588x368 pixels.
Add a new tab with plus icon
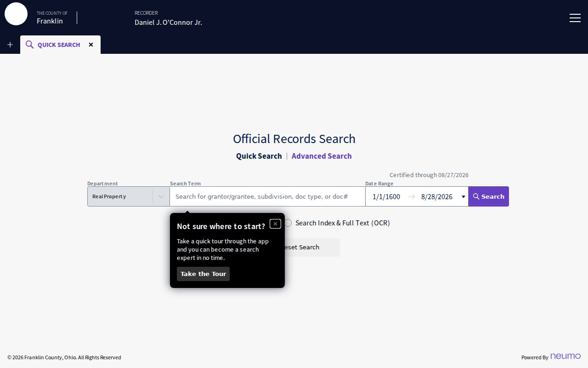coord(10,45)
